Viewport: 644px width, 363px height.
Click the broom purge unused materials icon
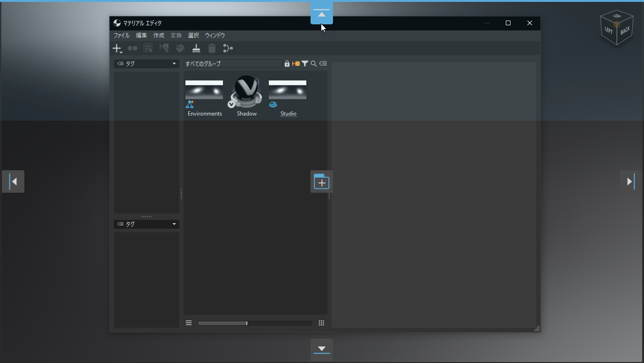196,48
